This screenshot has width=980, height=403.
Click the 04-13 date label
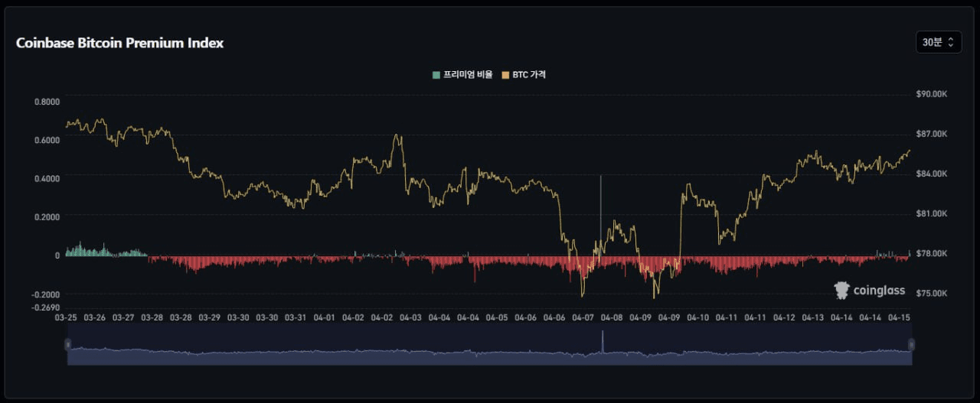(813, 317)
